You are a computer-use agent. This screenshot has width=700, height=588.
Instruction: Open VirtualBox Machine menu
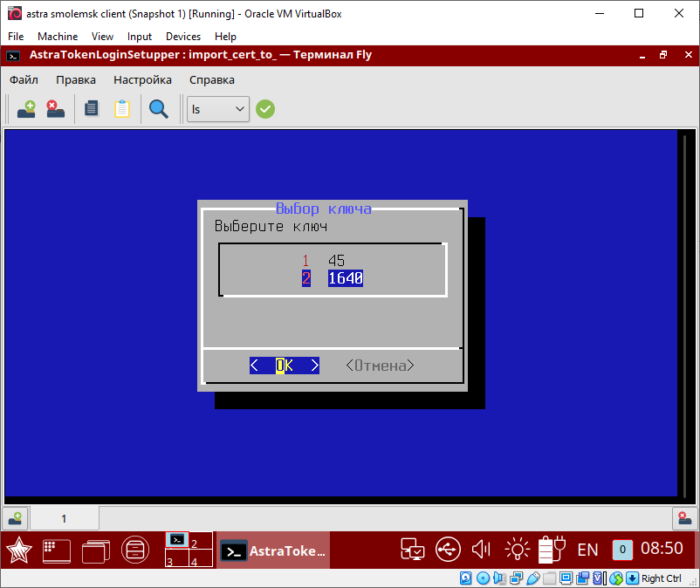(58, 37)
